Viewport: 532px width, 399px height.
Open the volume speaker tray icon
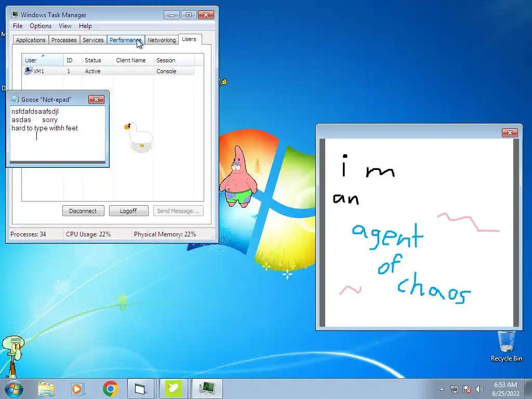pyautogui.click(x=480, y=389)
